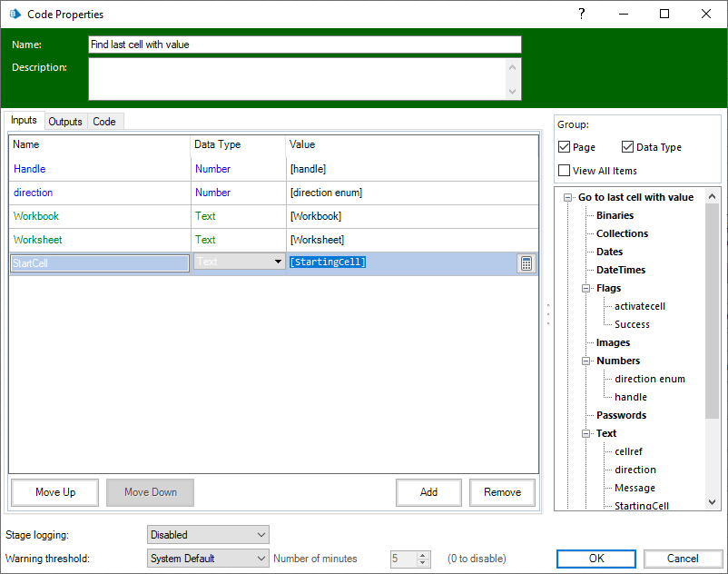Toggle the Page grouping checkbox
This screenshot has height=574, width=728.
coord(565,147)
